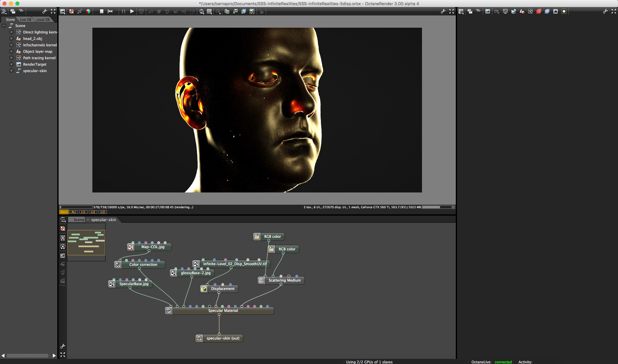Select the Main render pass button

[x=64, y=212]
